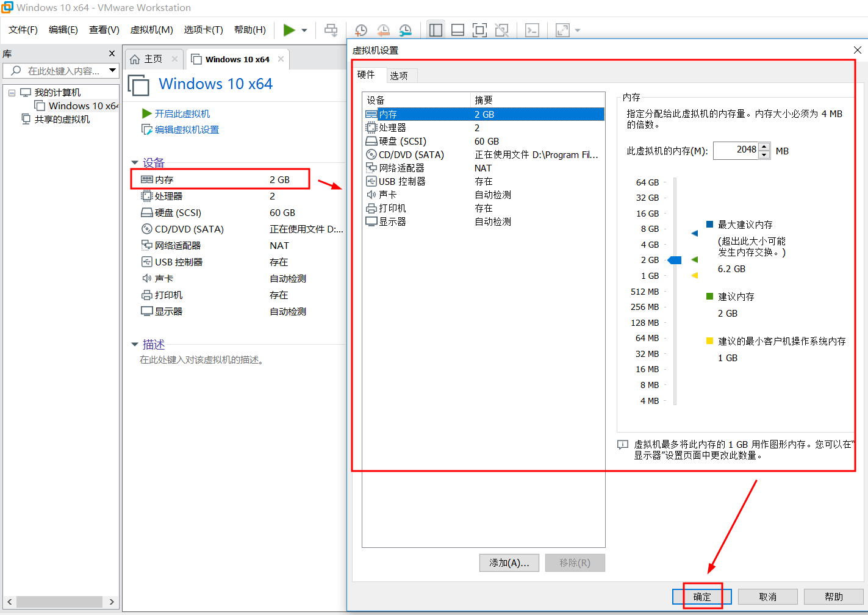Image resolution: width=868 pixels, height=615 pixels.
Task: Select 我的计算机 in the library tree
Action: point(57,93)
